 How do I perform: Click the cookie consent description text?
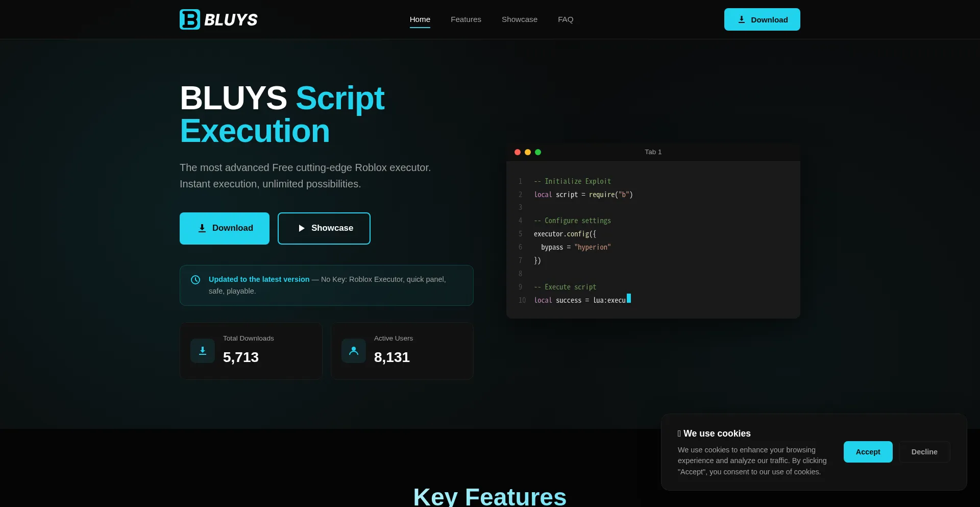pos(752,461)
